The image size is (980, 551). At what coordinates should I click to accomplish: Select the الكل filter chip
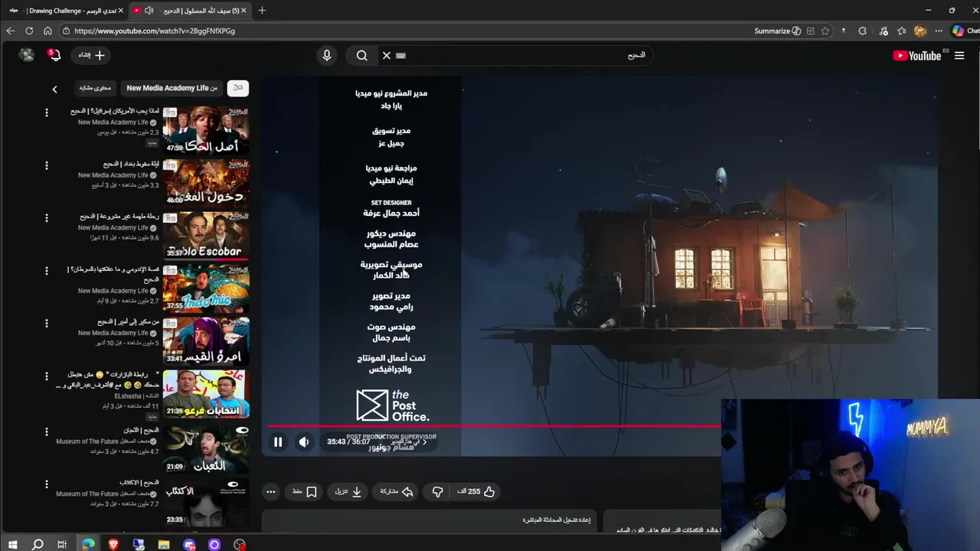tap(238, 88)
